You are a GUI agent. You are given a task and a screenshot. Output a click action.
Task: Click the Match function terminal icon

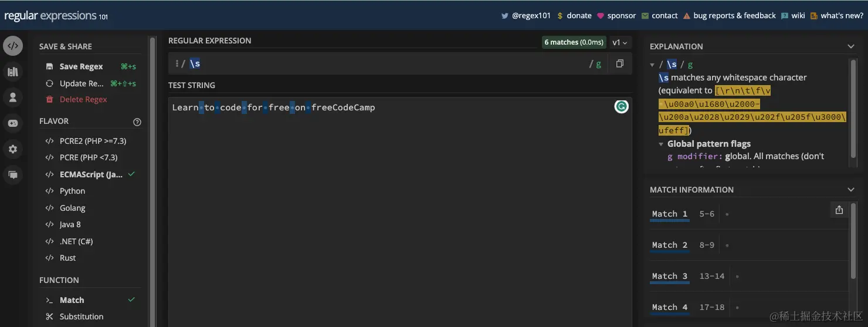pos(49,300)
